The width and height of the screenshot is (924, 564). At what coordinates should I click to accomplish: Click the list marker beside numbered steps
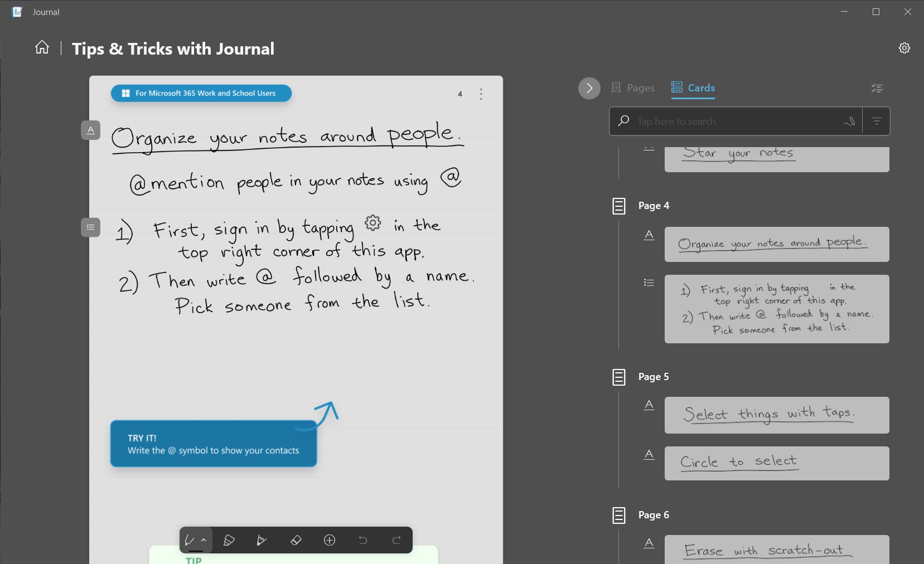coord(90,227)
